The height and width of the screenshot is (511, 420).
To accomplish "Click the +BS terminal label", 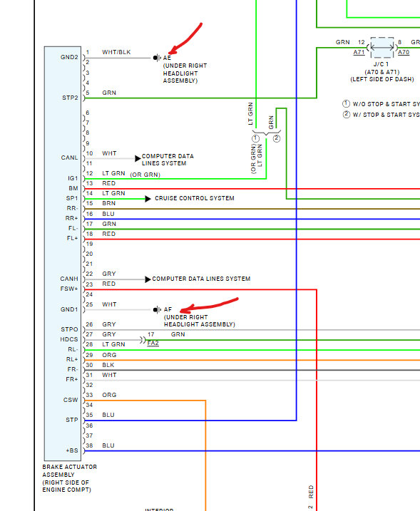I will click(72, 450).
